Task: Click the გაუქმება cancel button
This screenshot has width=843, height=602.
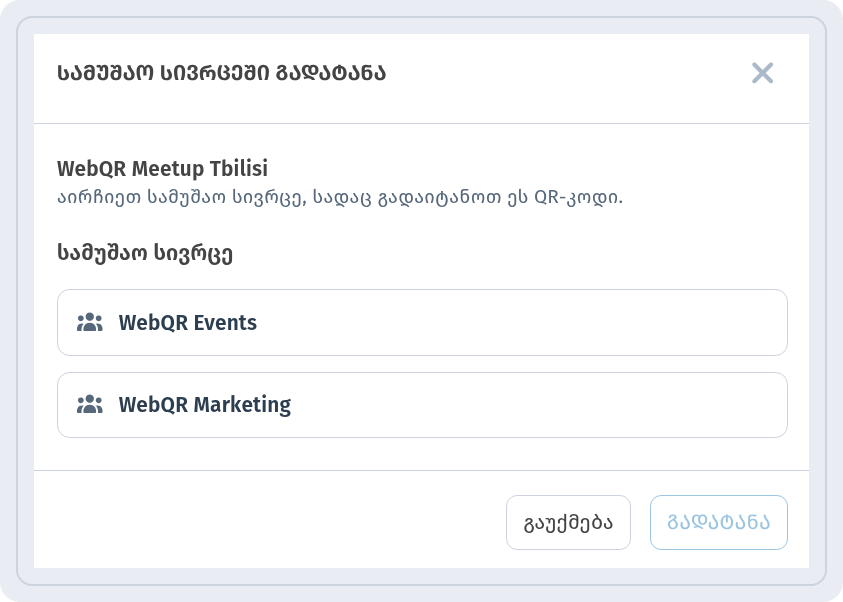Action: [568, 522]
